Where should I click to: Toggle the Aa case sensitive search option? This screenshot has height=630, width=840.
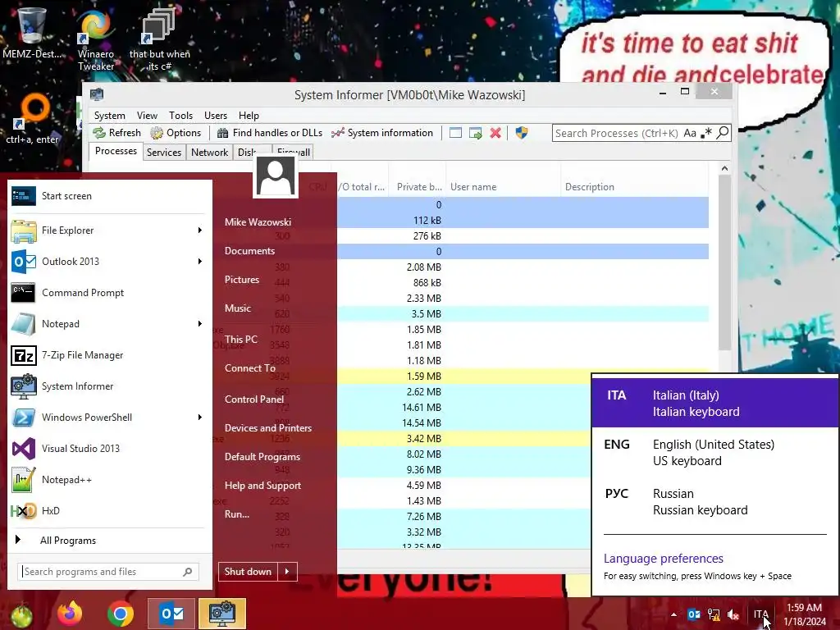pos(690,133)
